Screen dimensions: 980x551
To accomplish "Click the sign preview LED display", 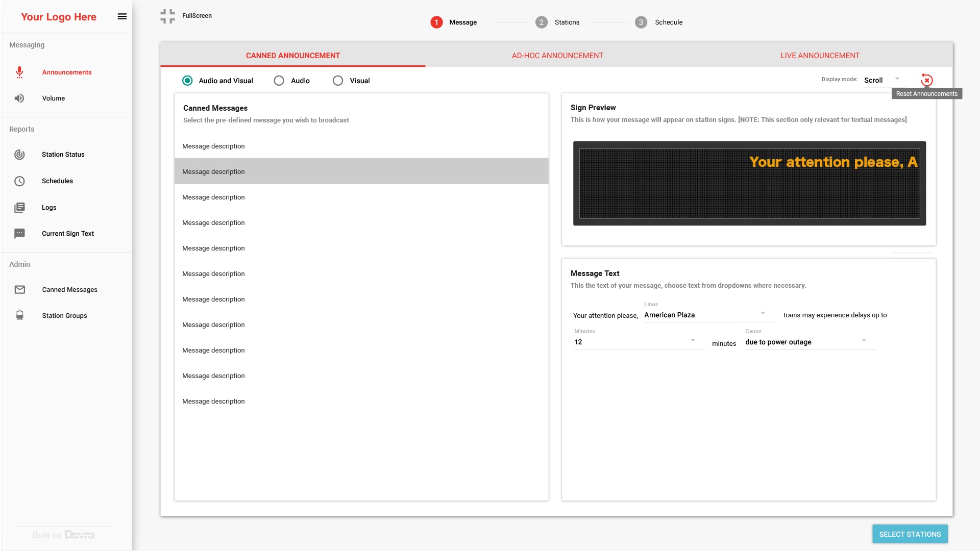I will pyautogui.click(x=749, y=184).
